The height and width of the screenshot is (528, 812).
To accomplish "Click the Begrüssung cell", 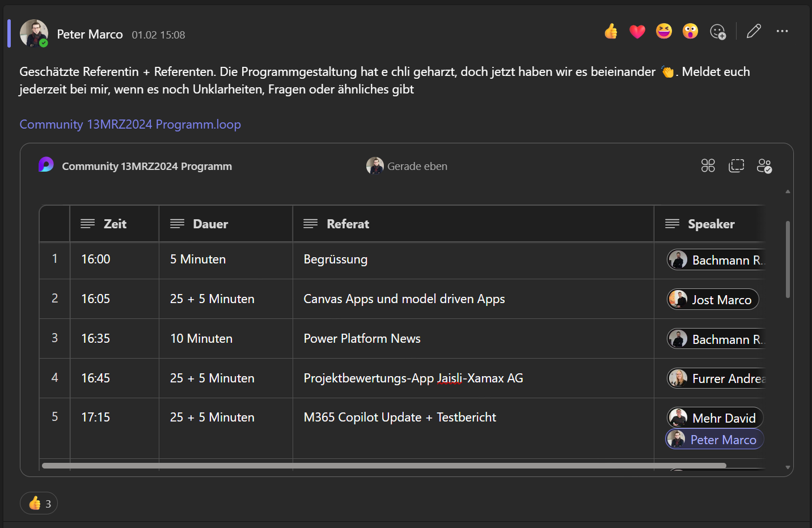I will [473, 259].
